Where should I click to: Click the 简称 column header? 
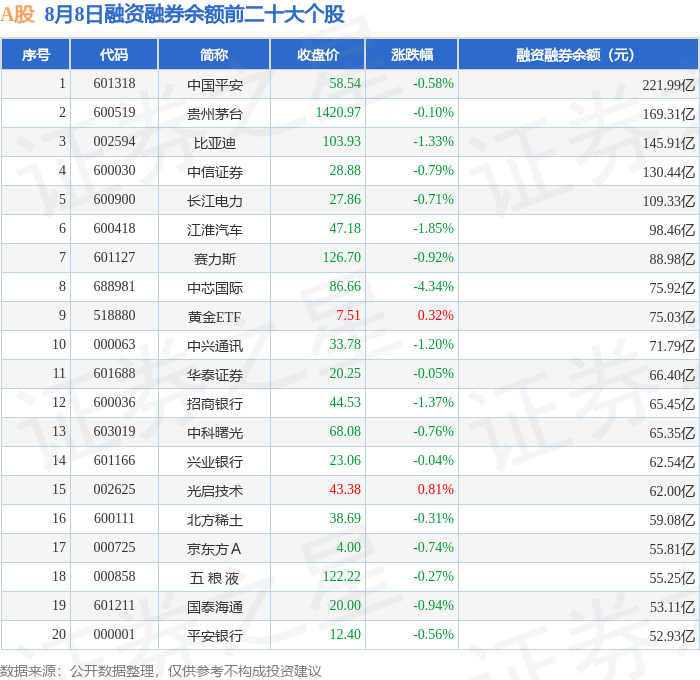pos(214,54)
